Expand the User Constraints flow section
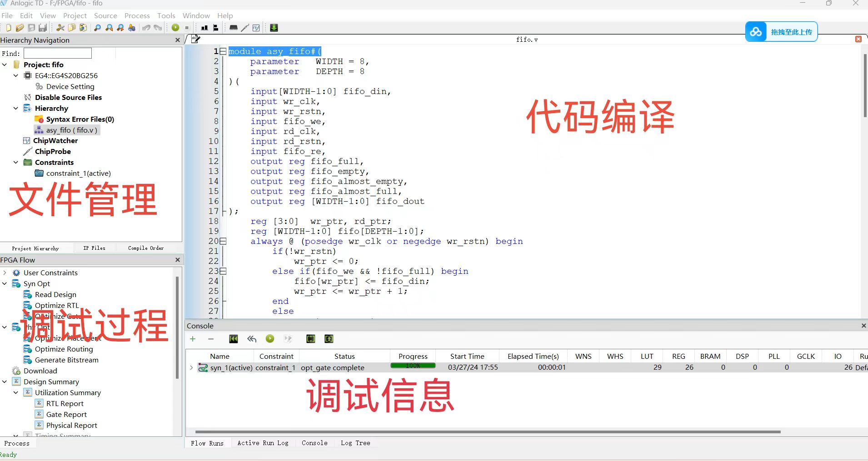 pyautogui.click(x=5, y=273)
